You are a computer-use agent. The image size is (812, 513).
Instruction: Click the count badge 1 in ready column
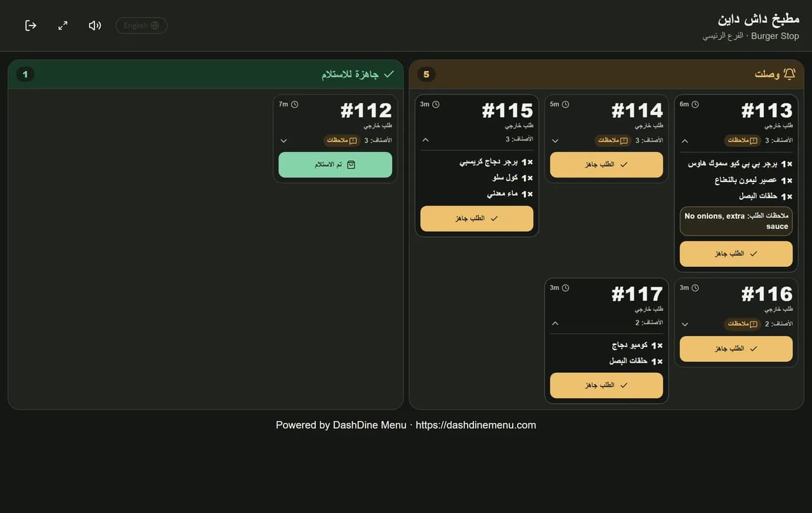click(x=25, y=75)
